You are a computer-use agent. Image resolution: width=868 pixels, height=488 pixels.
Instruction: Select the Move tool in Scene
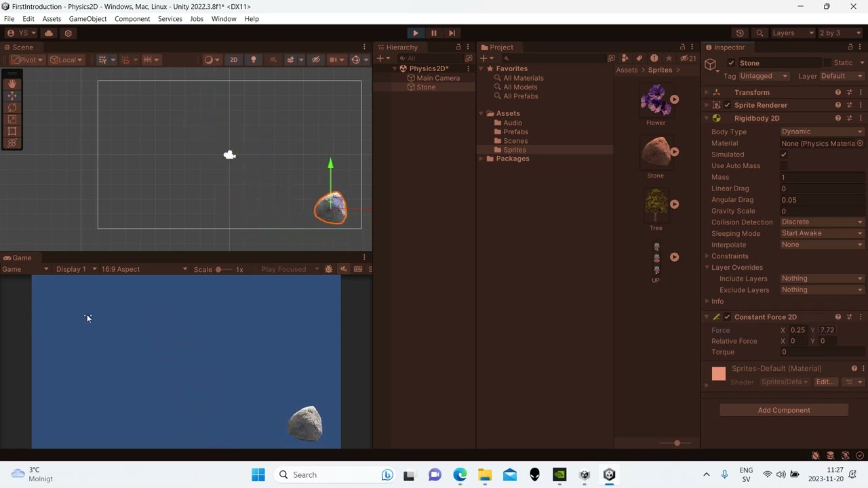[x=12, y=96]
